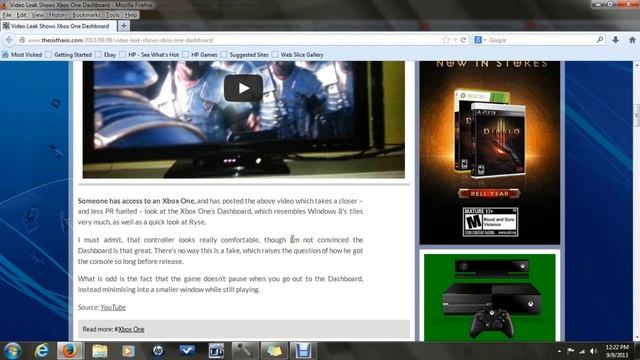The width and height of the screenshot is (640, 360).
Task: Click the 'Someone has access to an Xbox One' text
Action: pos(136,201)
